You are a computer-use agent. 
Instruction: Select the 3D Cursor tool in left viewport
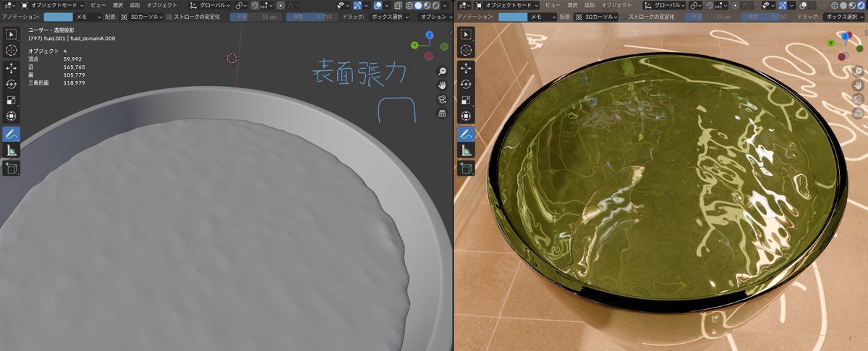(x=12, y=50)
